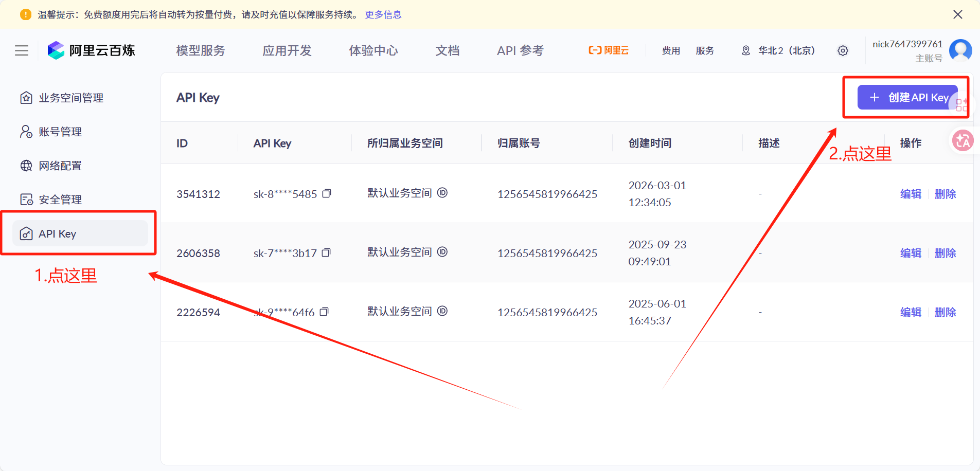Screen dimensions: 980x471
Task: Open 体验中心 from the top navigation
Action: (373, 50)
